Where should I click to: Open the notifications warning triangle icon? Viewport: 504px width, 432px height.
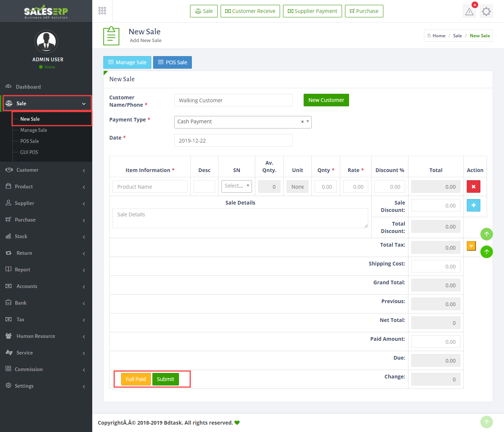coord(469,11)
